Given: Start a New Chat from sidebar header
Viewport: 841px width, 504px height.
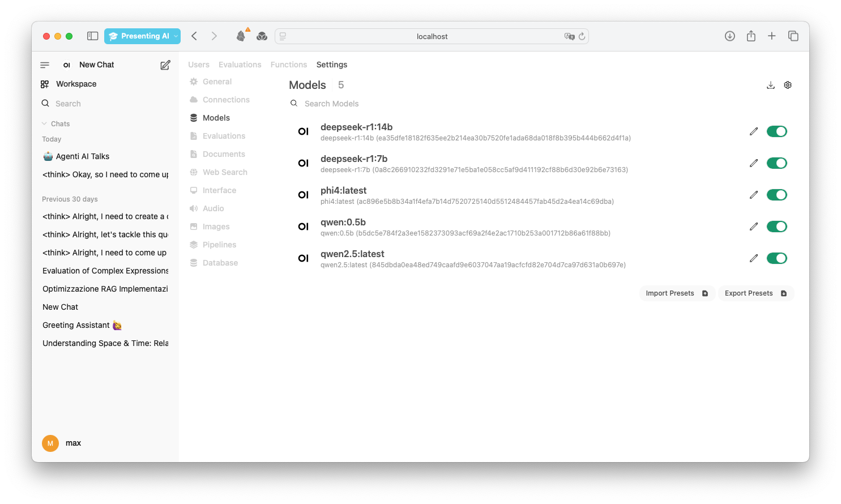Looking at the screenshot, I should [96, 65].
